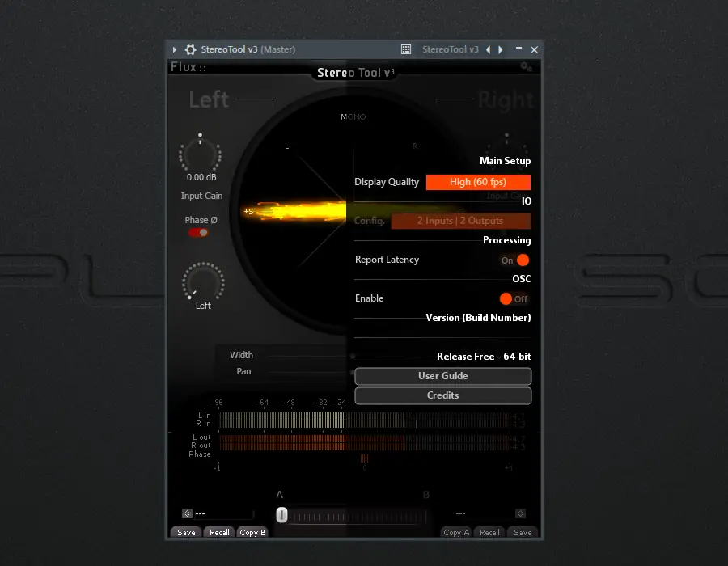Recall preset slot A

[219, 532]
